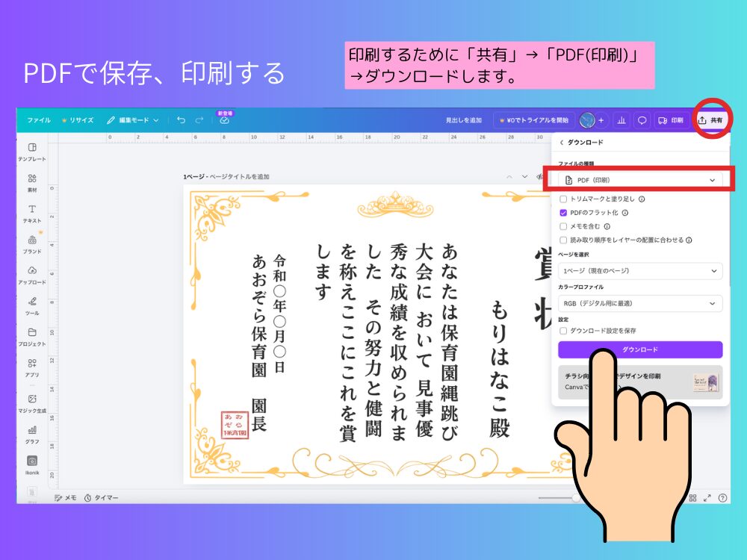Open the メモ notes button
This screenshot has width=747, height=560.
[x=66, y=497]
